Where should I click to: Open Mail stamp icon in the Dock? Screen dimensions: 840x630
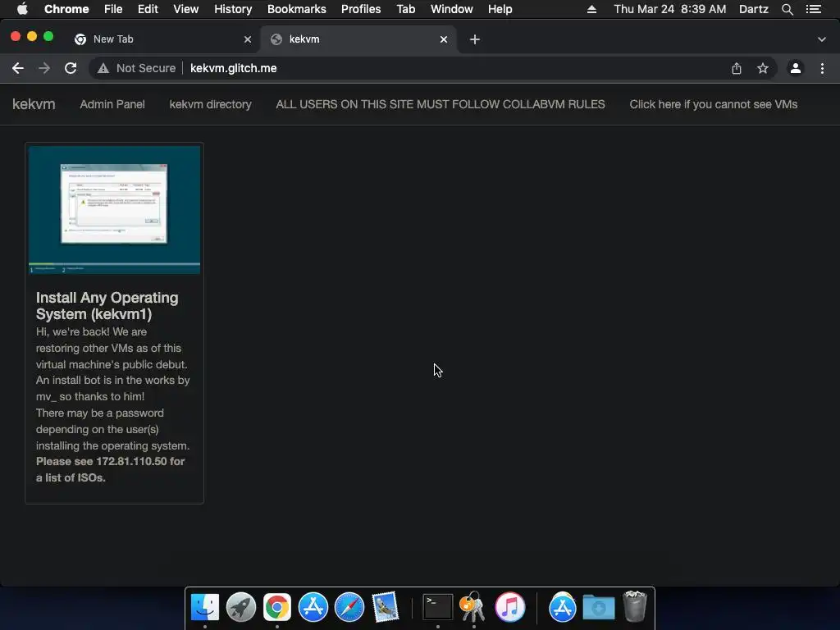point(386,607)
